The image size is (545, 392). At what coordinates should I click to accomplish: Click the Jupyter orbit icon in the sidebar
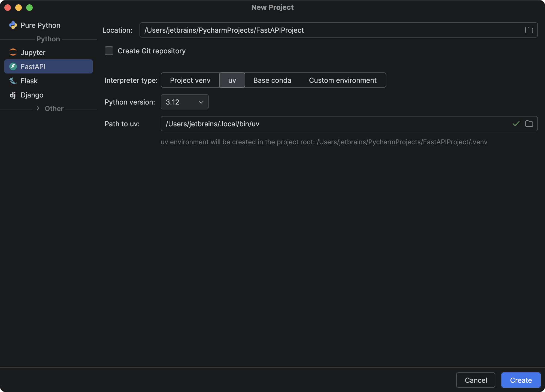(13, 52)
